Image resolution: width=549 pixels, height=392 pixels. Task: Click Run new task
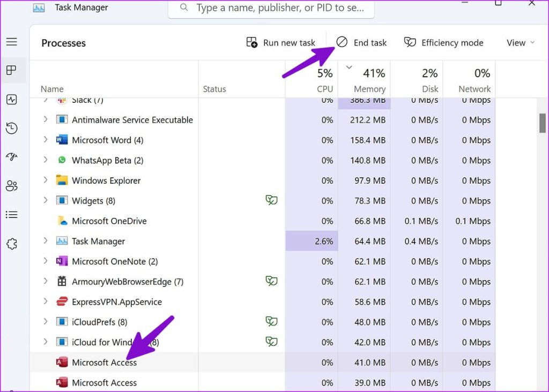(281, 42)
